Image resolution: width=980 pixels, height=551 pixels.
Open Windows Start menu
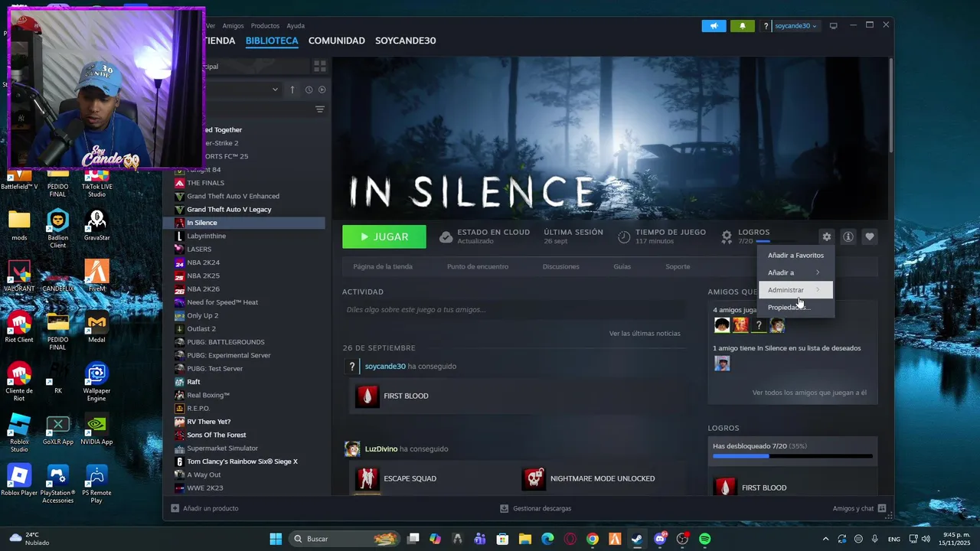coord(276,539)
